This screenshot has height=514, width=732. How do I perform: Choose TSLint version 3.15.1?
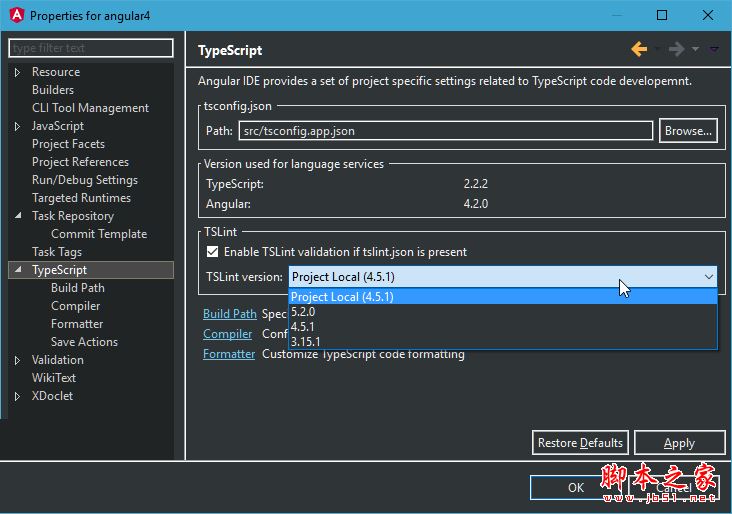[503, 342]
